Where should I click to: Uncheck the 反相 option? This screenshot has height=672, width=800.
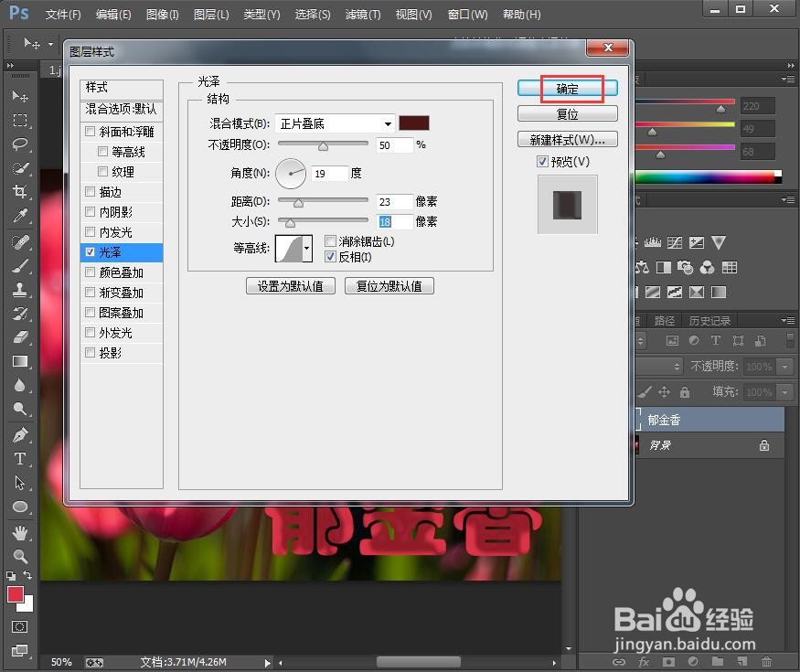[x=331, y=257]
